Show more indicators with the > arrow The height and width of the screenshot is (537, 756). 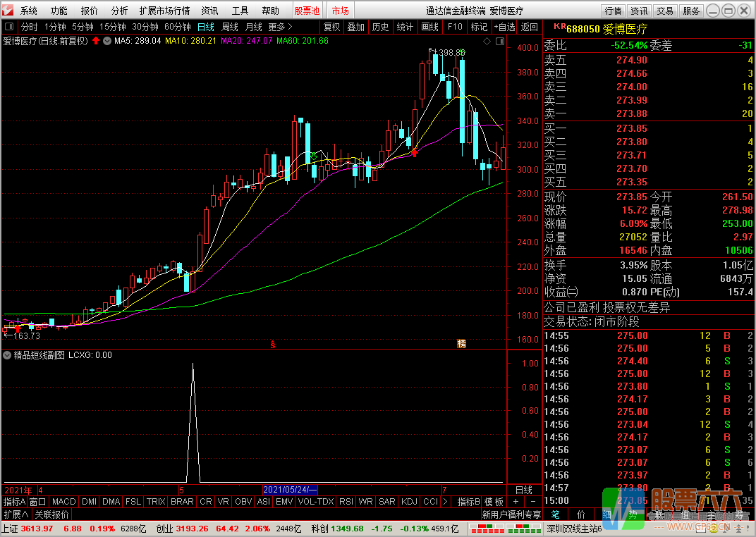pyautogui.click(x=445, y=502)
